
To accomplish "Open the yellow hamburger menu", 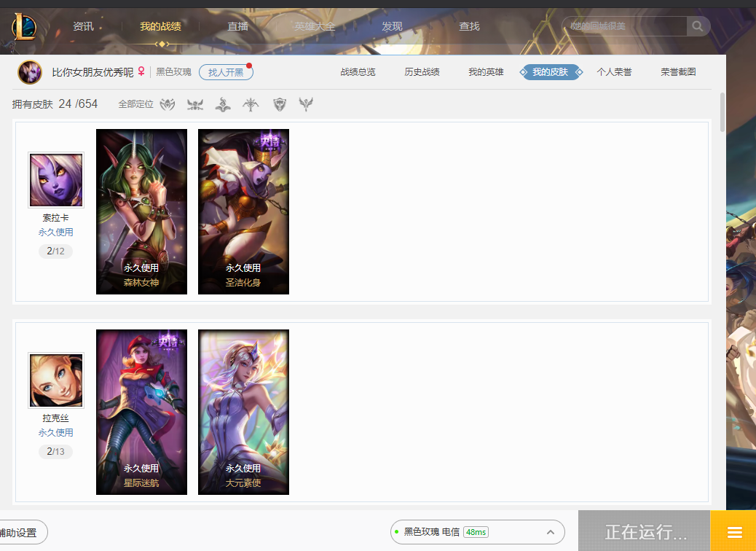I will click(733, 532).
